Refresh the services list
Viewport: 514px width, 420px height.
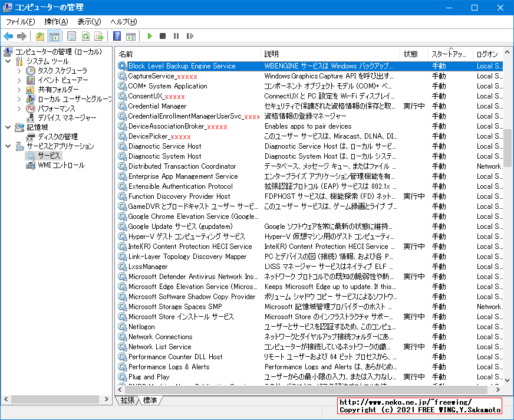coord(87,36)
